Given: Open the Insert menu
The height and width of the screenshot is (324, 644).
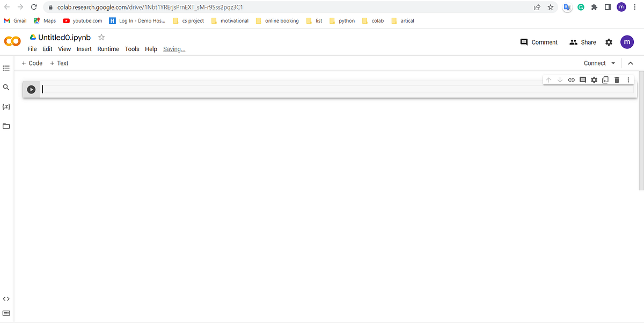Looking at the screenshot, I should tap(84, 49).
